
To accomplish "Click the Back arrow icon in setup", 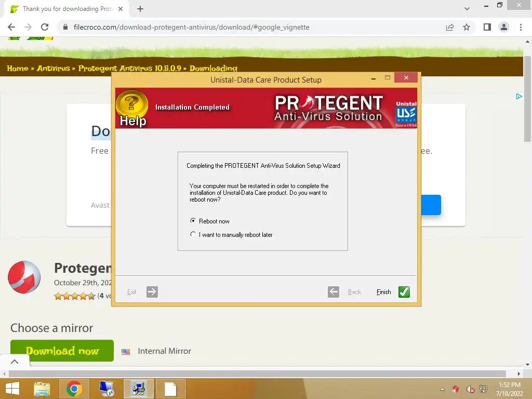I will coord(334,292).
